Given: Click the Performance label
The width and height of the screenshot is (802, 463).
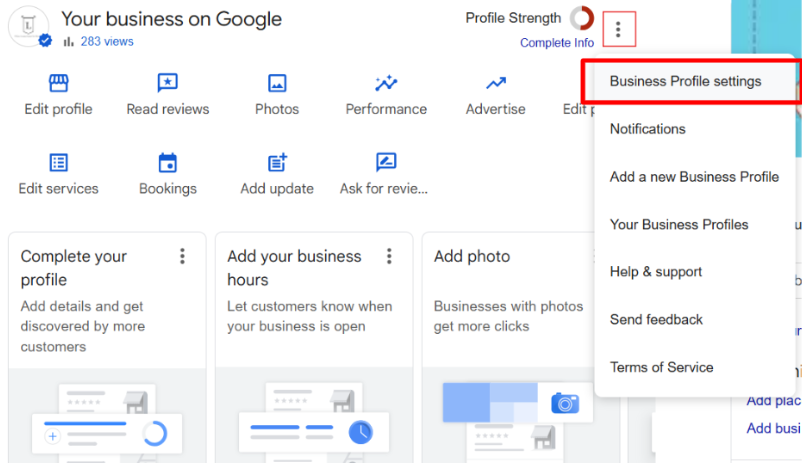Looking at the screenshot, I should click(x=386, y=109).
